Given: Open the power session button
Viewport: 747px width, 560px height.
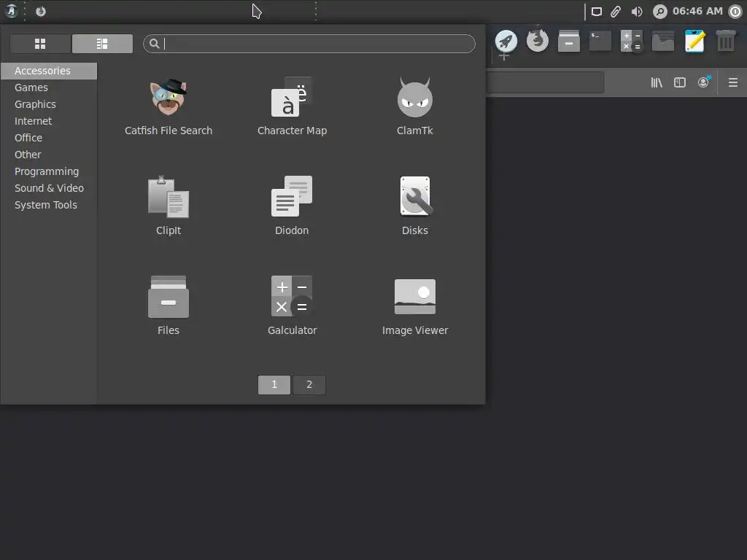Looking at the screenshot, I should tap(735, 12).
